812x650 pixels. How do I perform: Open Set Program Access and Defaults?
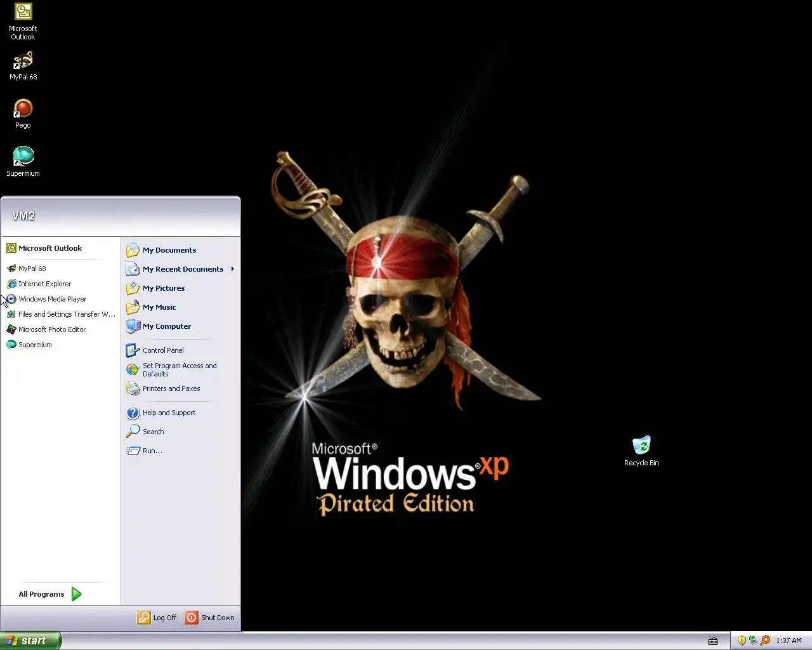tap(180, 369)
